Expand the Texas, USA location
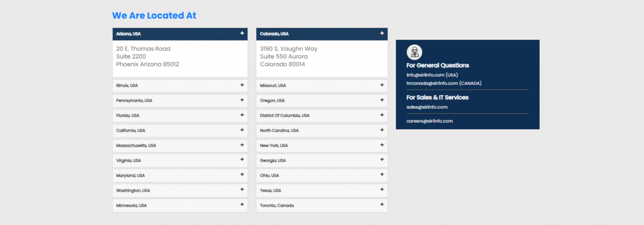The width and height of the screenshot is (644, 225). pos(322,190)
